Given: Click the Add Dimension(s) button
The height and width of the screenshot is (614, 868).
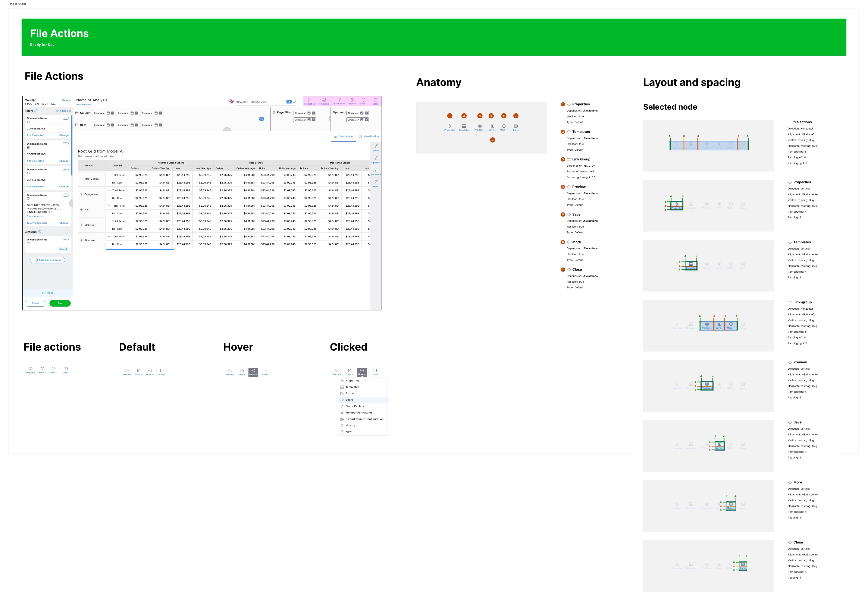Looking at the screenshot, I should (x=48, y=260).
